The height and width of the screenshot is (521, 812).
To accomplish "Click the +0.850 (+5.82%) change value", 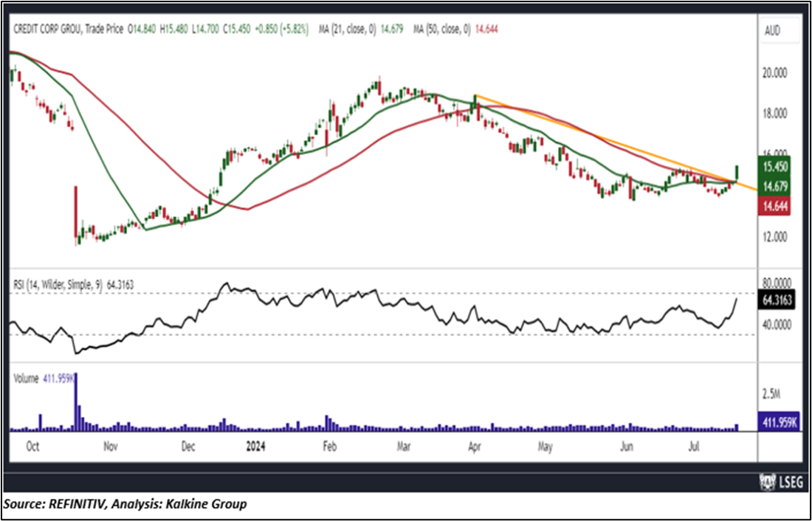I will tap(281, 30).
